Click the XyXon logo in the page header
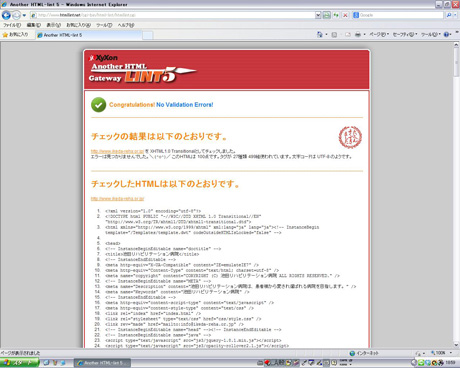 103,58
